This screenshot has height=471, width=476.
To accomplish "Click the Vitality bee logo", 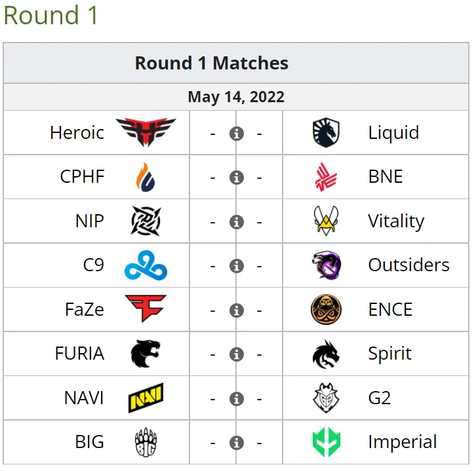I will pos(326,221).
